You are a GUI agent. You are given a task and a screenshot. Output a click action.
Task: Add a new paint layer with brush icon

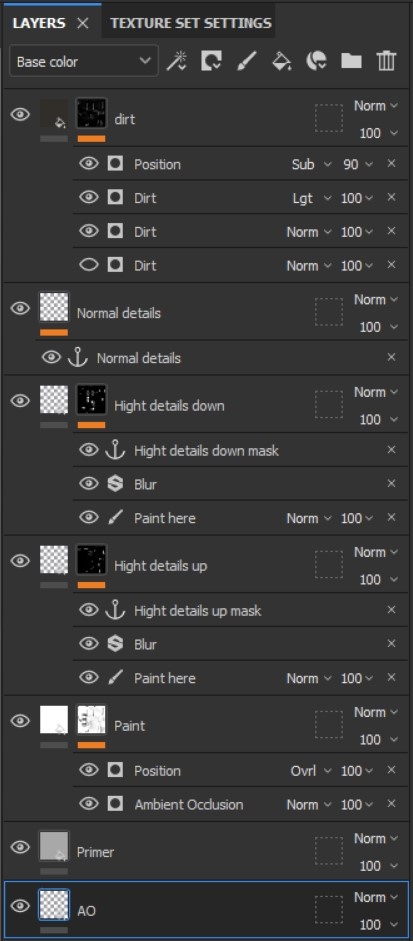point(246,61)
